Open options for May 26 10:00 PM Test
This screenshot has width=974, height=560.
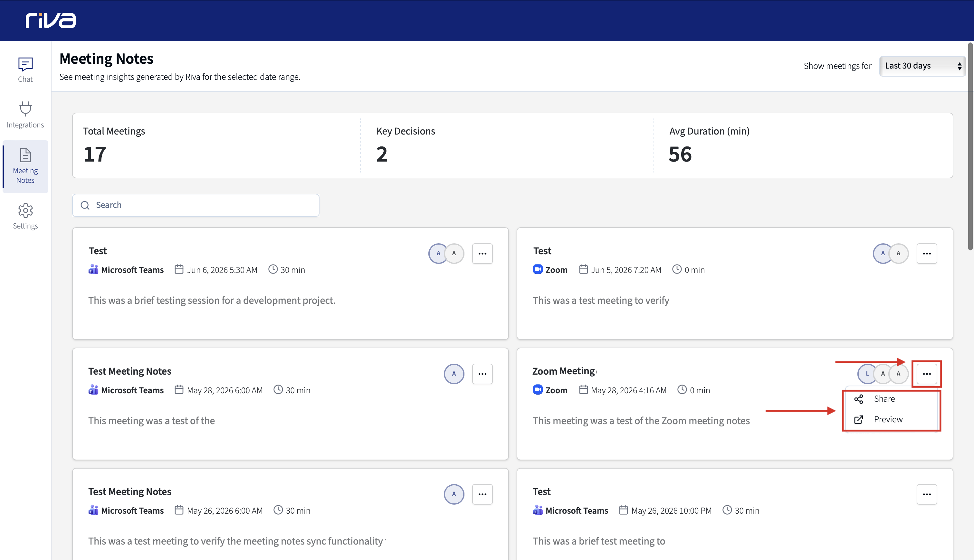[x=927, y=494]
